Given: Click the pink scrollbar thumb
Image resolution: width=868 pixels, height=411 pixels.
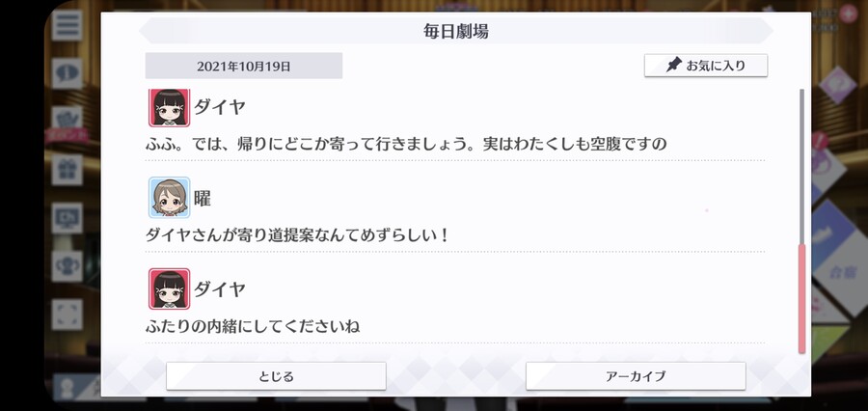Looking at the screenshot, I should click(x=801, y=298).
